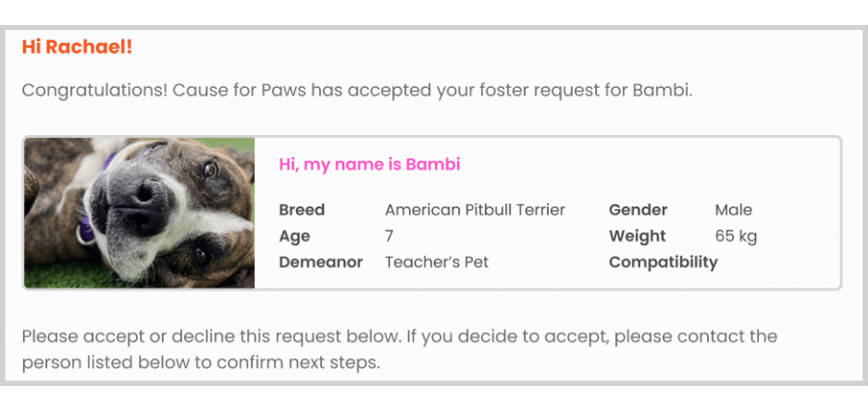Select the Compatibility label
The width and height of the screenshot is (868, 412).
(x=664, y=261)
